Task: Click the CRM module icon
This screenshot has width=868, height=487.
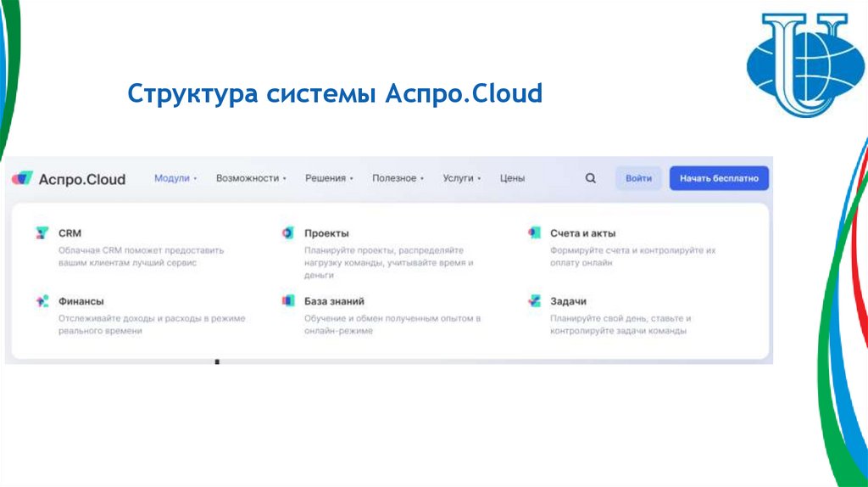Action: point(42,232)
